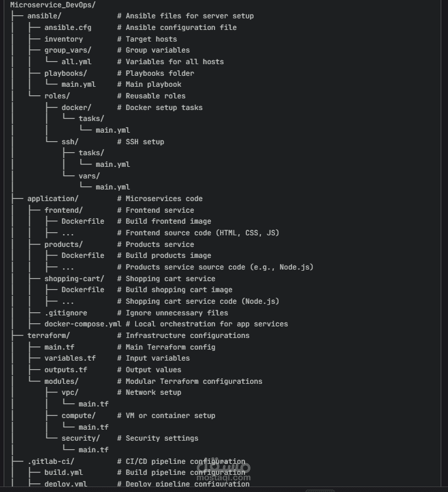Image resolution: width=448 pixels, height=492 pixels.
Task: Click the .gitlab-ci/ folder entry
Action: click(x=51, y=461)
